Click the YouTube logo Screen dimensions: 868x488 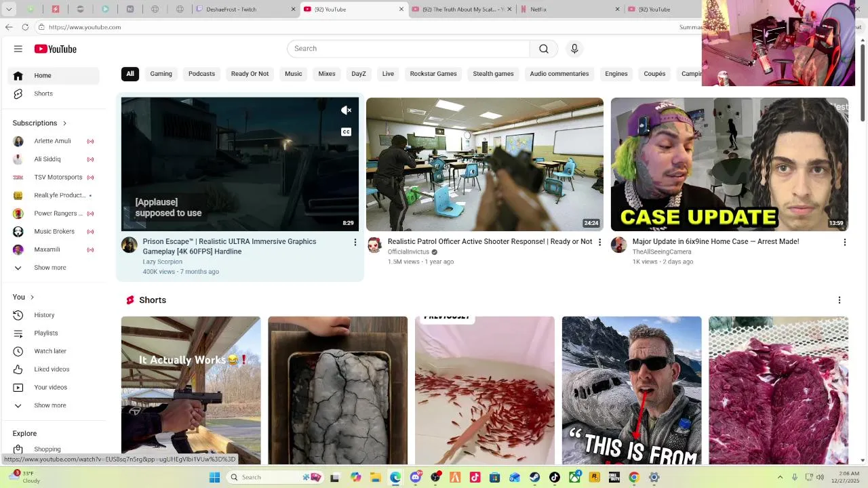point(56,49)
